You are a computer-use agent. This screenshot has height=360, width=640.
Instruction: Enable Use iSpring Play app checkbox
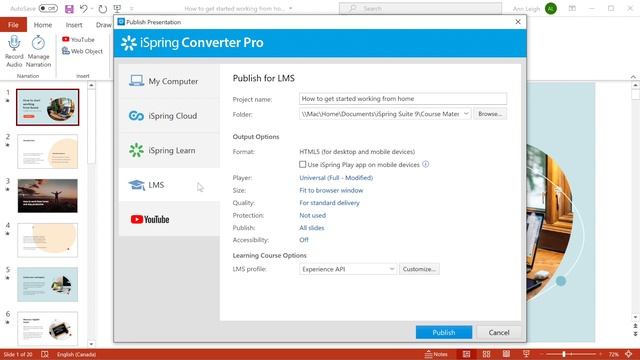coord(302,164)
